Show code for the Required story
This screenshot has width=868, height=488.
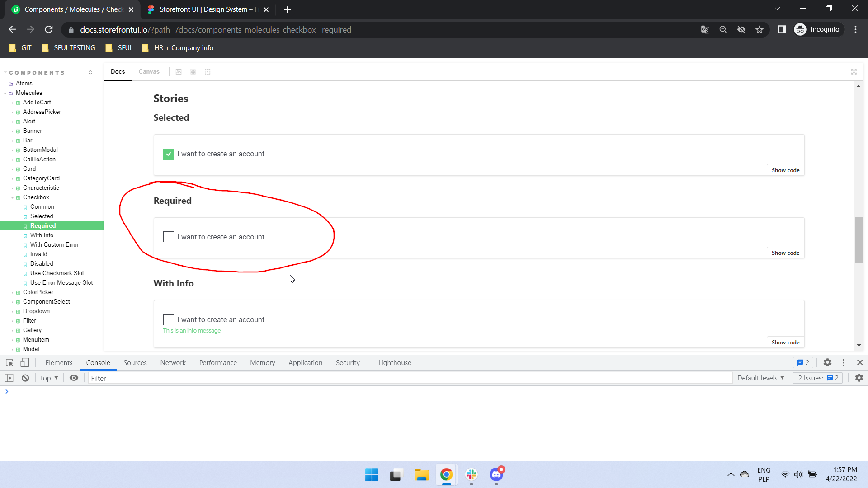[785, 253]
